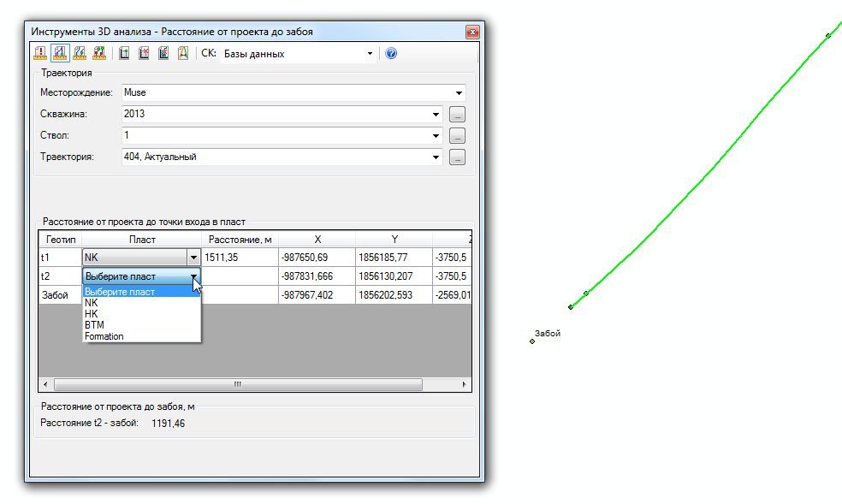Screen dimensions: 842x504
Task: Expand the СК coordinate system dropdown
Action: pos(371,53)
